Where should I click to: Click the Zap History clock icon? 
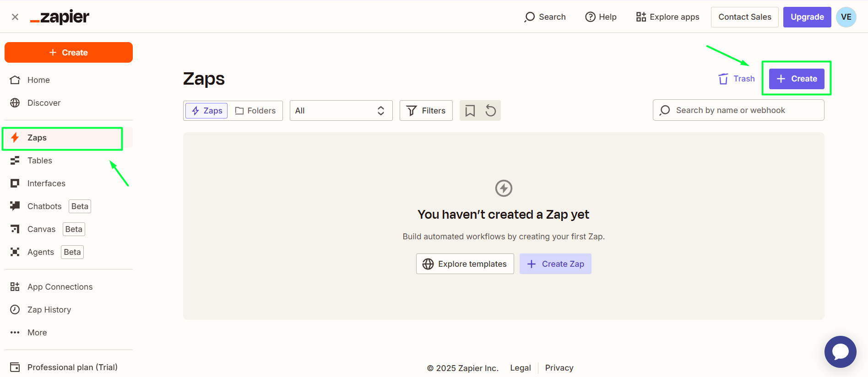[x=15, y=310]
